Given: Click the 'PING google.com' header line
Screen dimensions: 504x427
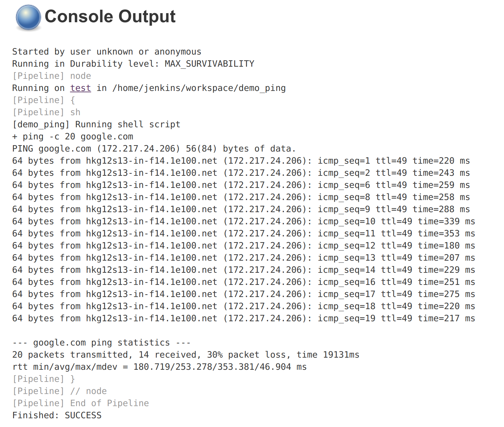Looking at the screenshot, I should pyautogui.click(x=154, y=149).
